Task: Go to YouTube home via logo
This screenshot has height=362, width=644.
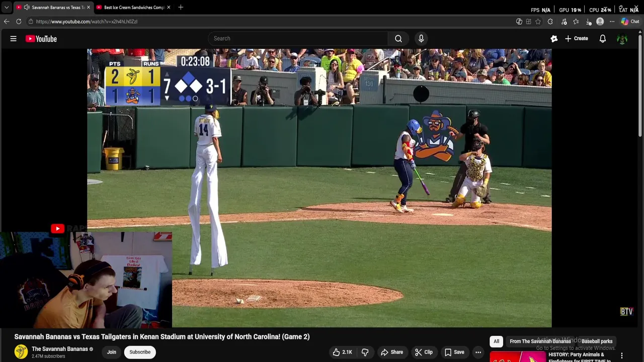Action: click(41, 39)
